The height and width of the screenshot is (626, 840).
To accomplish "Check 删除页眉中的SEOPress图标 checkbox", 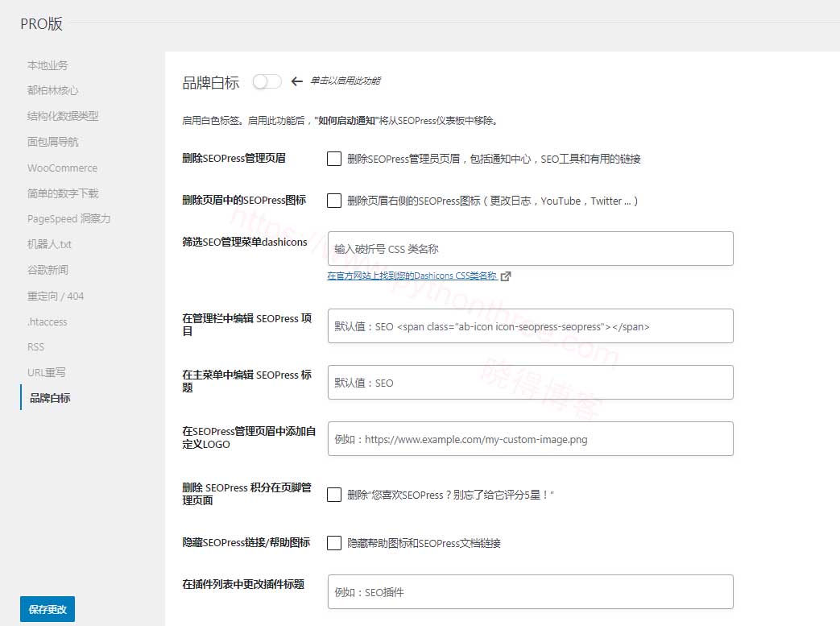I will (x=334, y=201).
